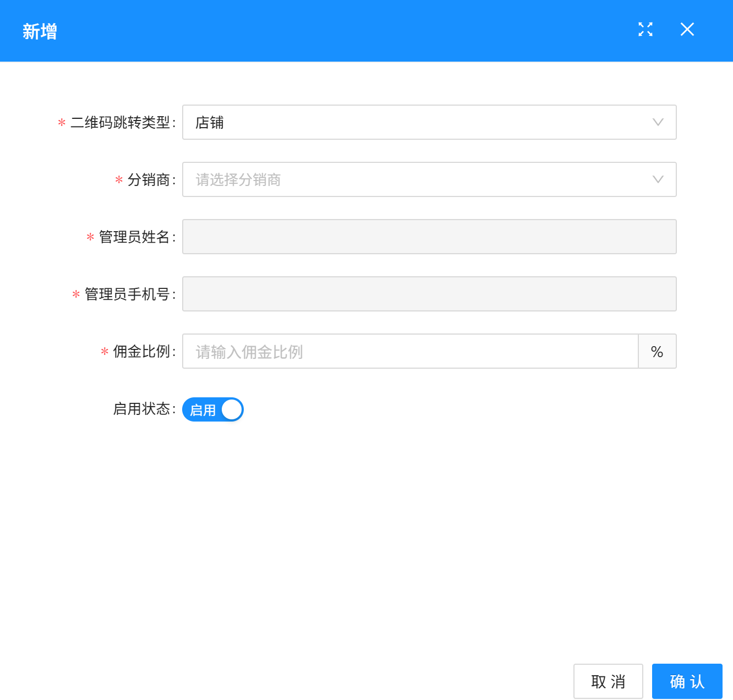
Task: Click the red asterisk before 分销商 label
Action: (x=119, y=179)
